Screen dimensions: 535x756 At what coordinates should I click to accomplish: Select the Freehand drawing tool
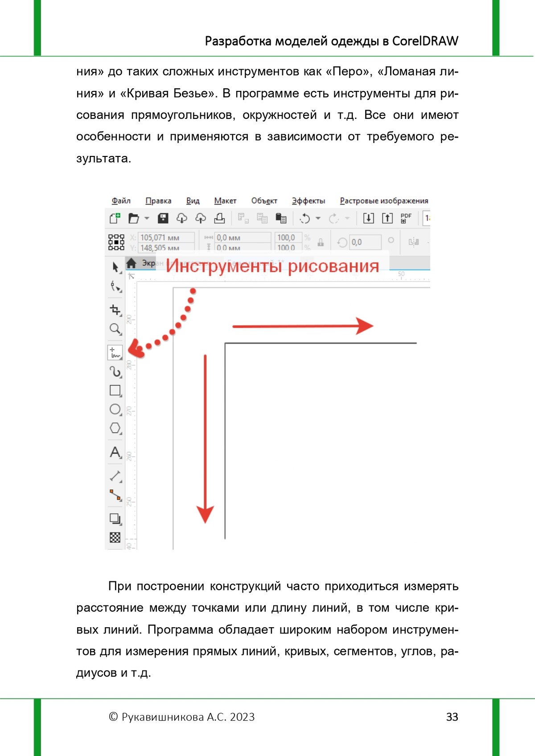point(115,352)
